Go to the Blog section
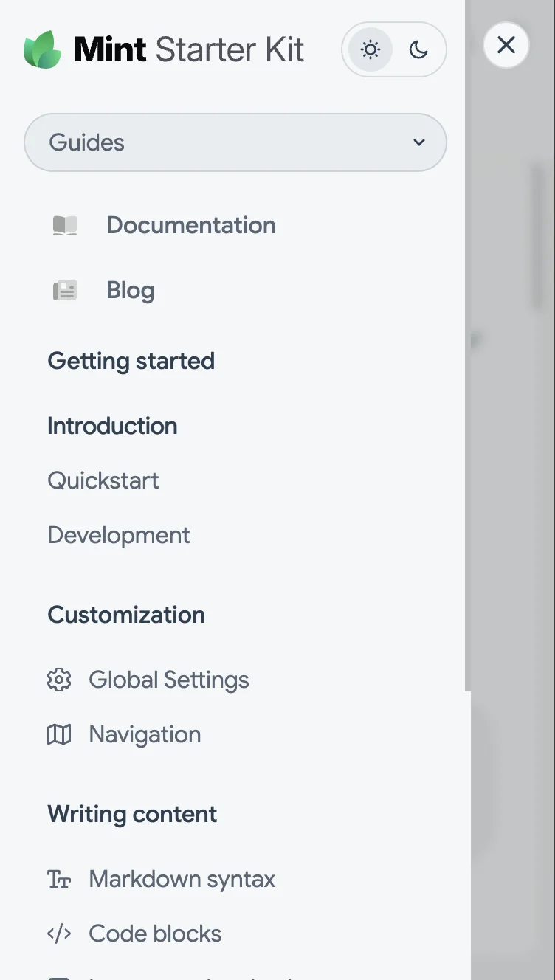The image size is (555, 980). [131, 291]
